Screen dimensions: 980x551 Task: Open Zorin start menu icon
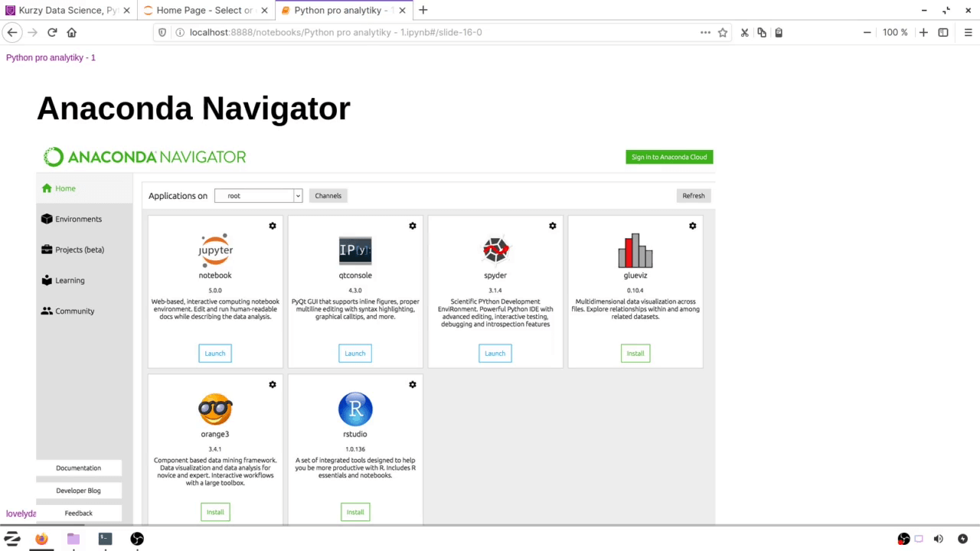pos(12,539)
